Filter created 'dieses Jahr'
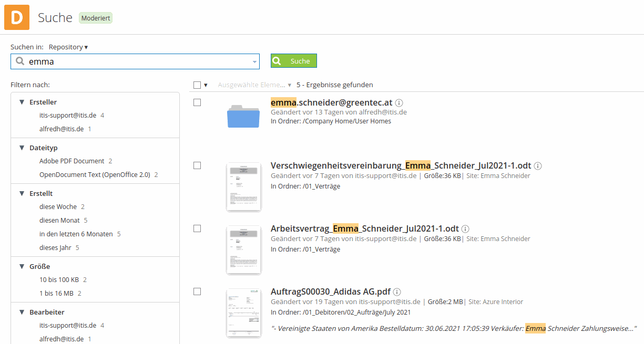Screen dimensions: 644x344 55,248
